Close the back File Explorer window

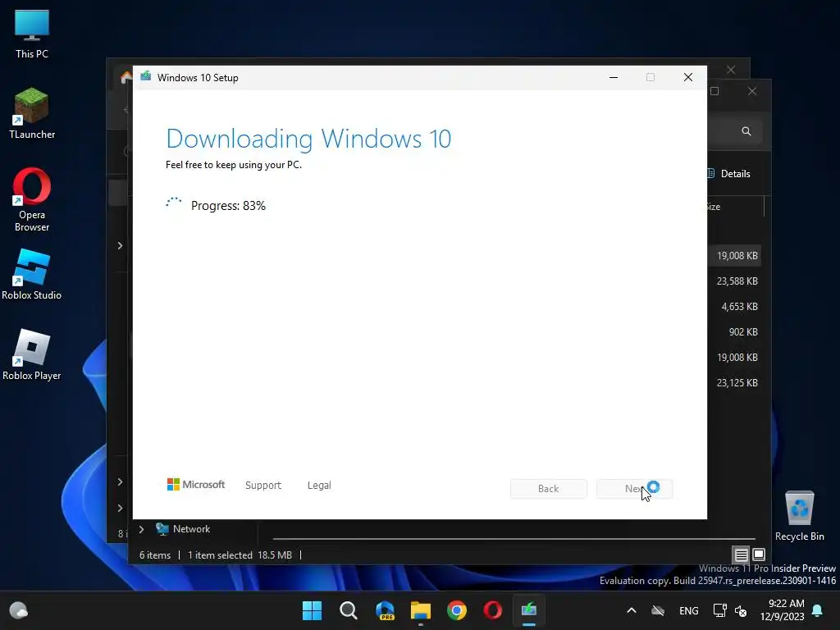731,71
